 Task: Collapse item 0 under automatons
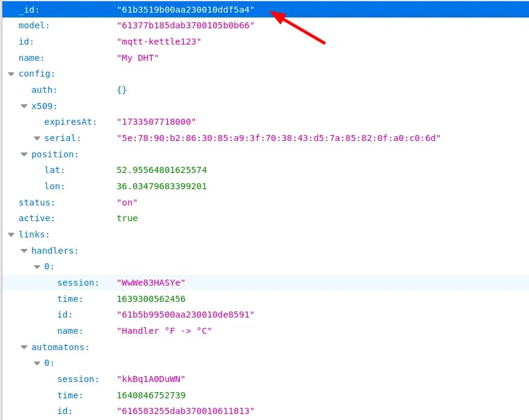(37, 363)
